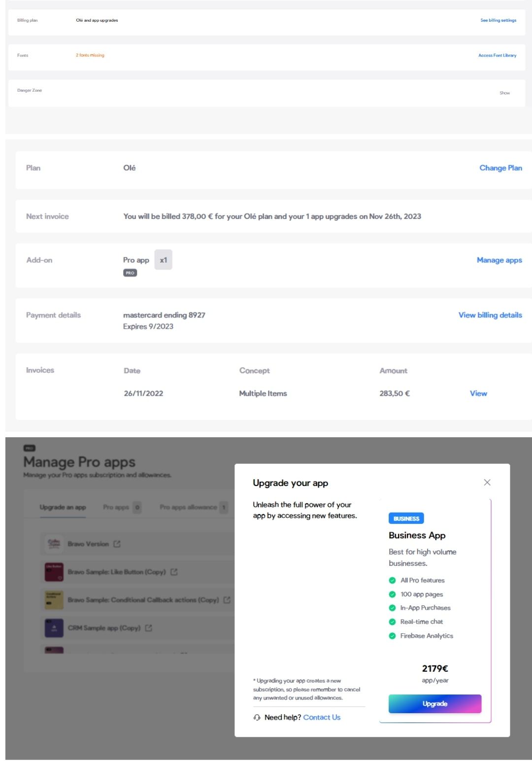Image resolution: width=532 pixels, height=762 pixels.
Task: Open external link for Conditional Callback actions (Copy)
Action: [227, 600]
